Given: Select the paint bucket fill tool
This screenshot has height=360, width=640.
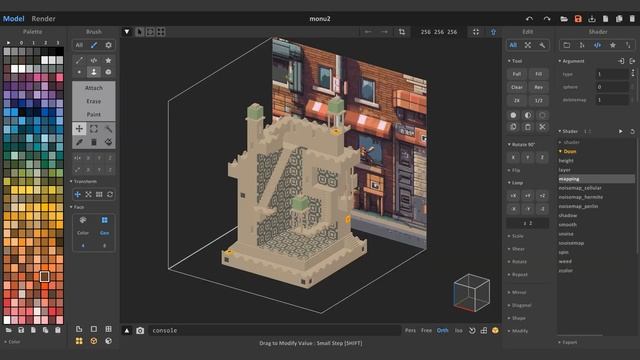Looking at the screenshot, I should point(109,142).
